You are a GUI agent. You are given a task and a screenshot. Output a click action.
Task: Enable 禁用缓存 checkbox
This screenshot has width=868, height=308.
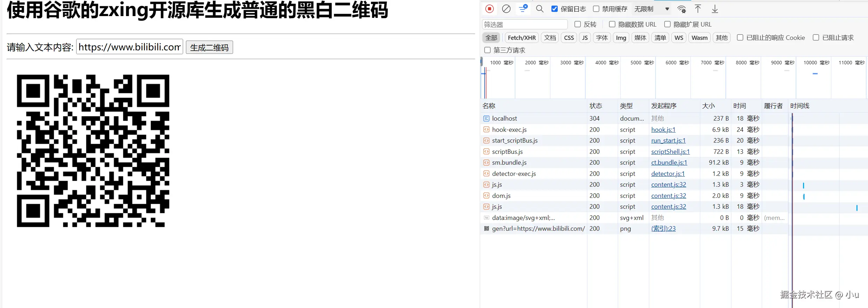click(x=596, y=9)
